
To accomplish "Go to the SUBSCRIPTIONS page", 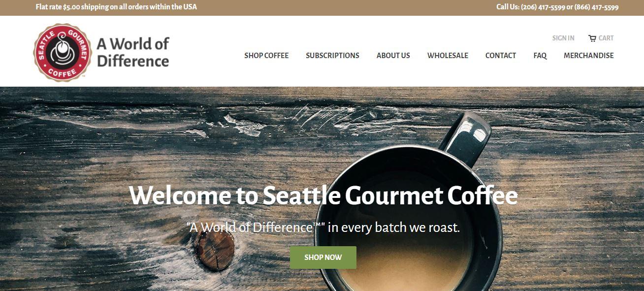I will (332, 56).
